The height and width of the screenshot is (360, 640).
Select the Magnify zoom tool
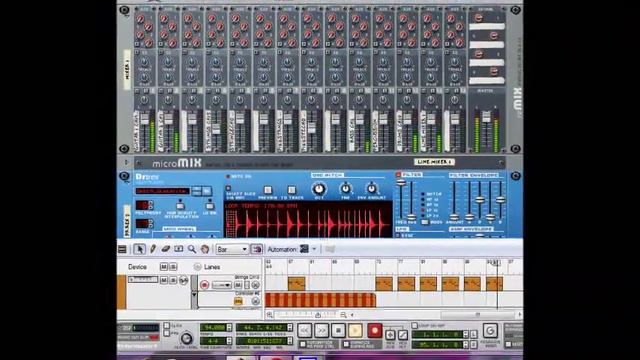[x=191, y=249]
